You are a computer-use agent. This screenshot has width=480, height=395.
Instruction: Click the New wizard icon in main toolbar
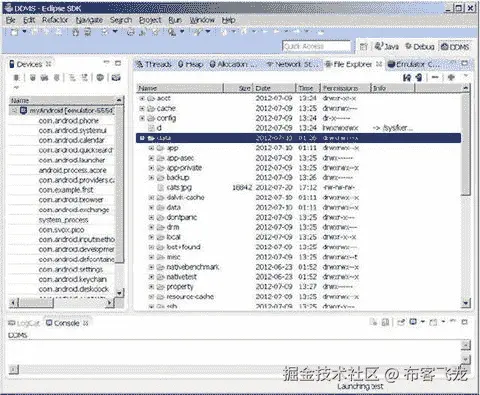point(14,32)
